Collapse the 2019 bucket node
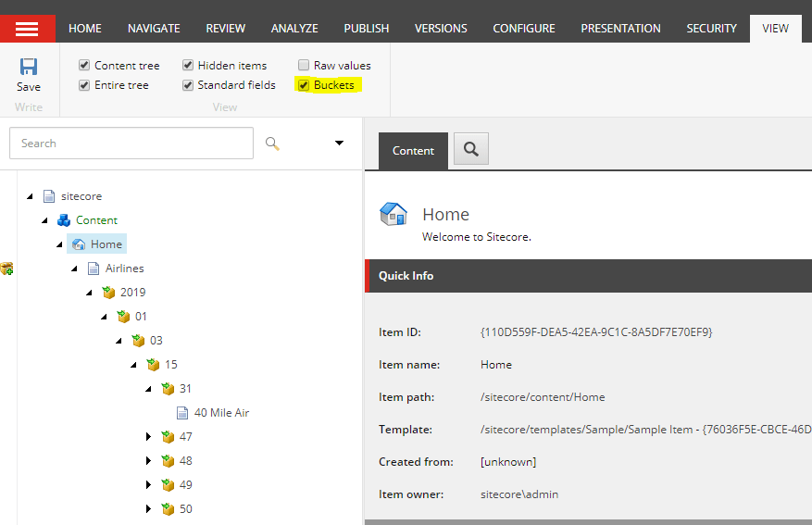812x525 pixels. [89, 293]
